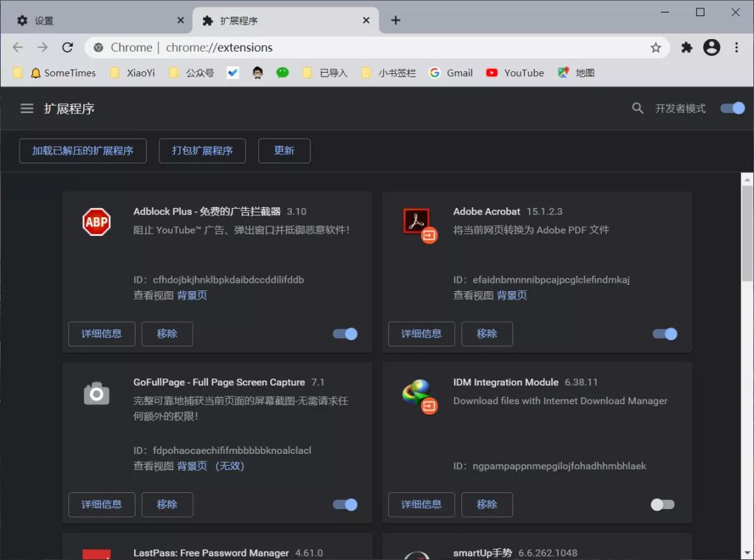
Task: Click the 更新 button
Action: click(x=284, y=150)
